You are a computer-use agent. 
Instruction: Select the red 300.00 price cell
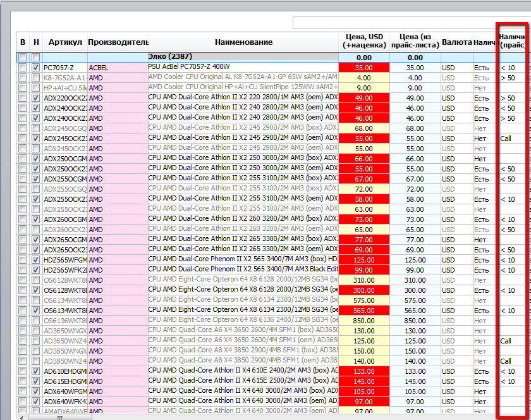click(364, 290)
